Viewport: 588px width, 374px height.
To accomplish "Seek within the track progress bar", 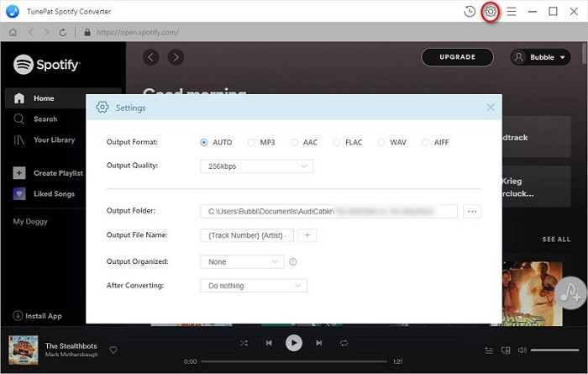I will pyautogui.click(x=294, y=361).
